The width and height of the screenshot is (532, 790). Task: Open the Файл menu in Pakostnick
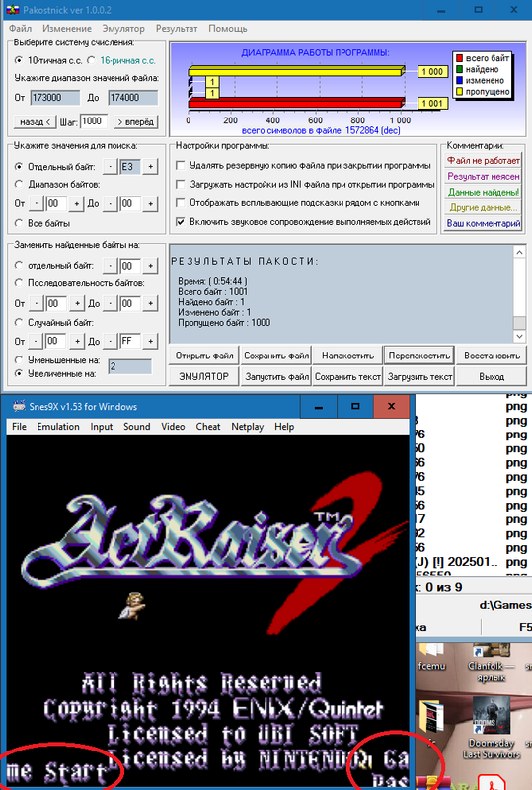coord(20,29)
